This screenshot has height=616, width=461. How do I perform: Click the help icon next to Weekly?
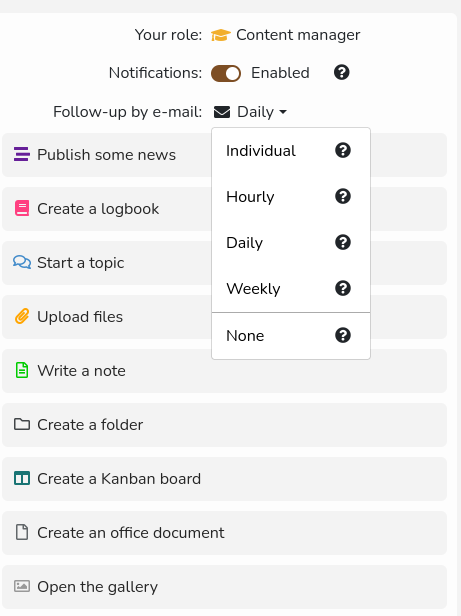[x=343, y=288]
